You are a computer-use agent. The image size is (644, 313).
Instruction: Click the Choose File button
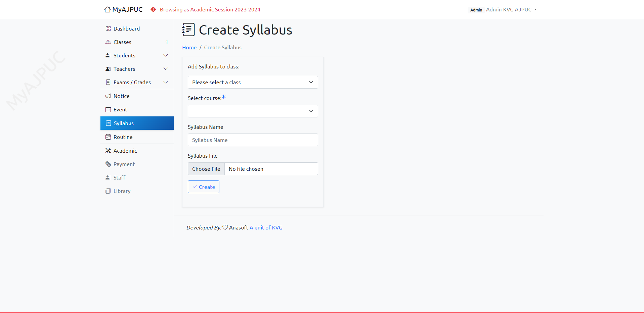(x=206, y=169)
